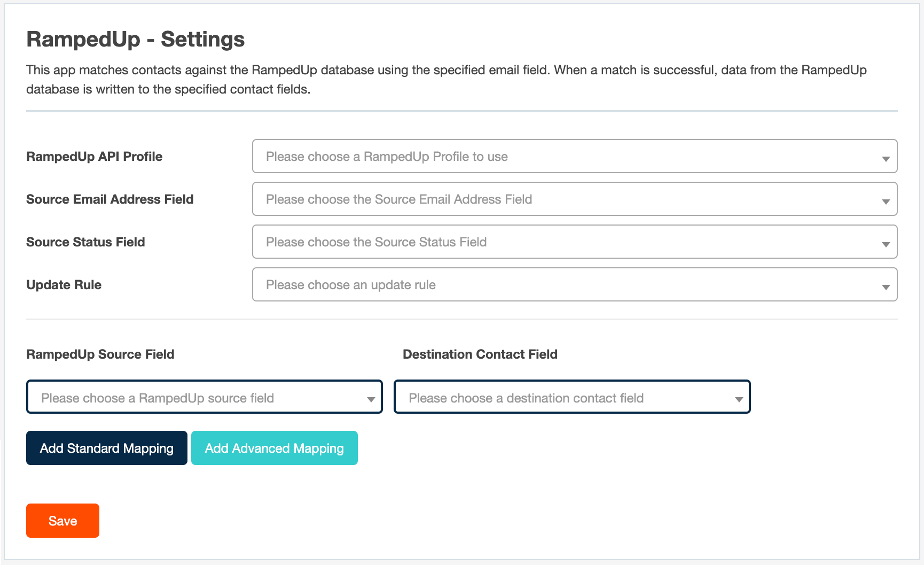The width and height of the screenshot is (924, 565).
Task: Expand the Source Status Field dropdown
Action: coord(575,242)
